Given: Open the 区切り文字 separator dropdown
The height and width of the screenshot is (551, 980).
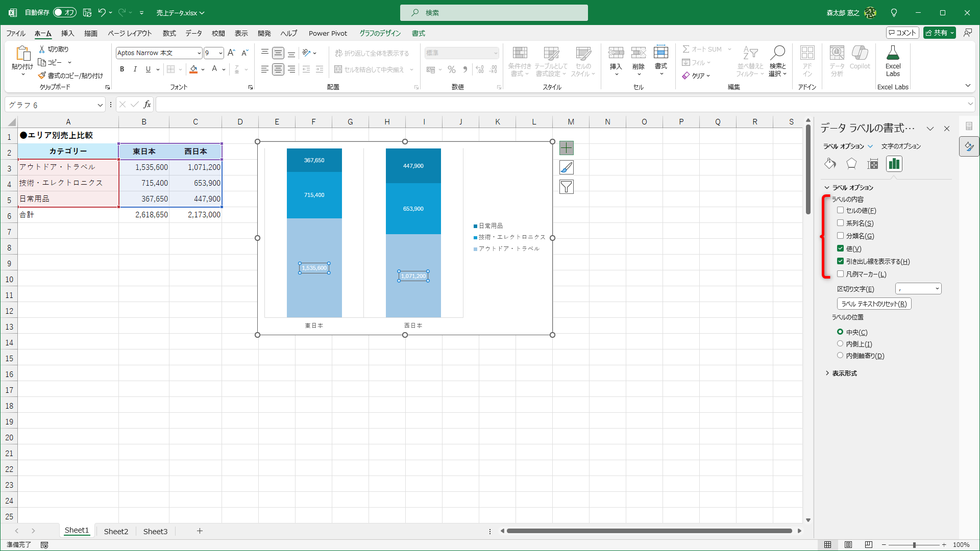Looking at the screenshot, I should tap(937, 289).
